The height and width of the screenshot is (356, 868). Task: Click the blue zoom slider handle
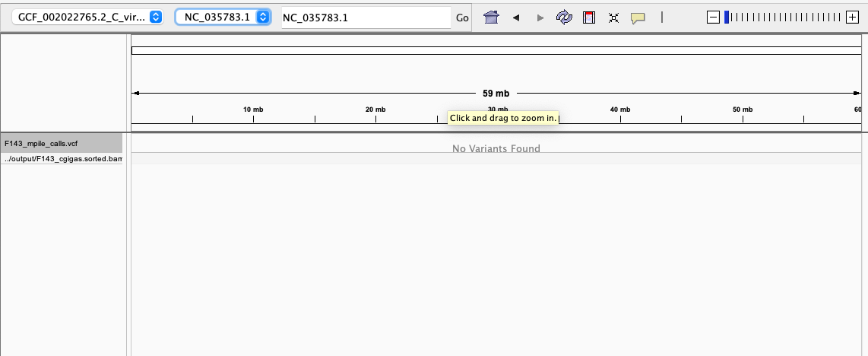727,17
